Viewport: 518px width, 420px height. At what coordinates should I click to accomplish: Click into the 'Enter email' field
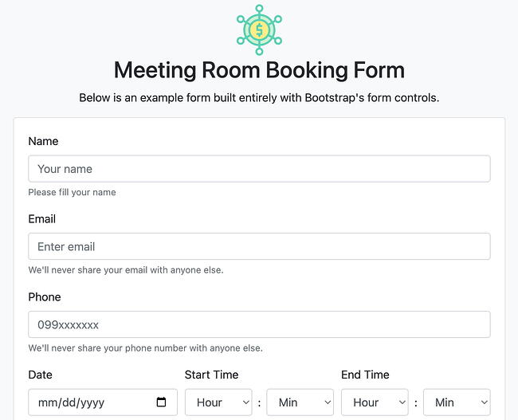coord(259,246)
